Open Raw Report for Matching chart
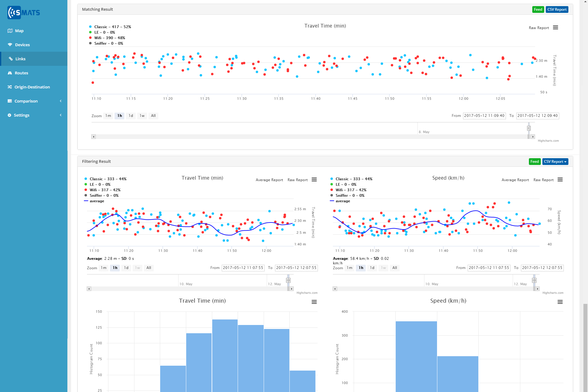The image size is (588, 392). pos(539,28)
